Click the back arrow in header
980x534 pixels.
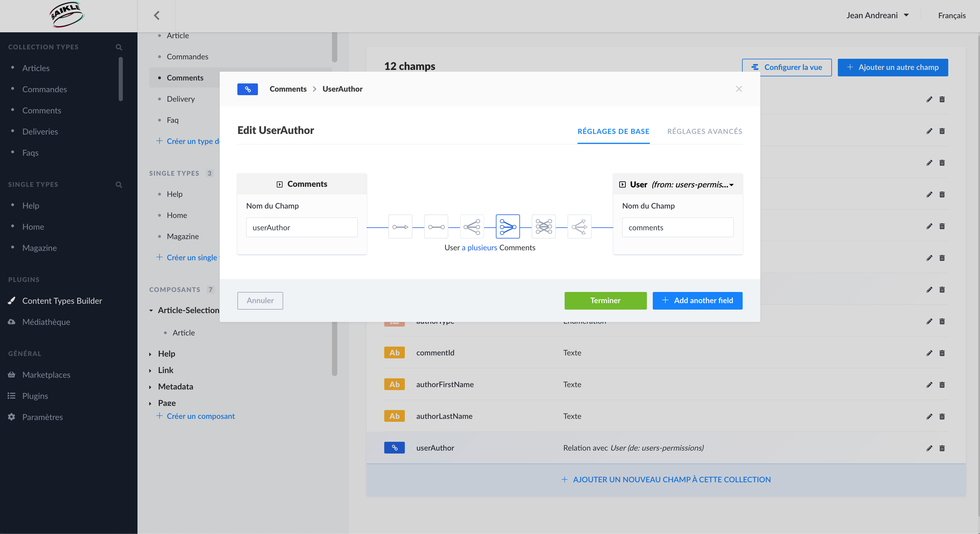click(156, 16)
